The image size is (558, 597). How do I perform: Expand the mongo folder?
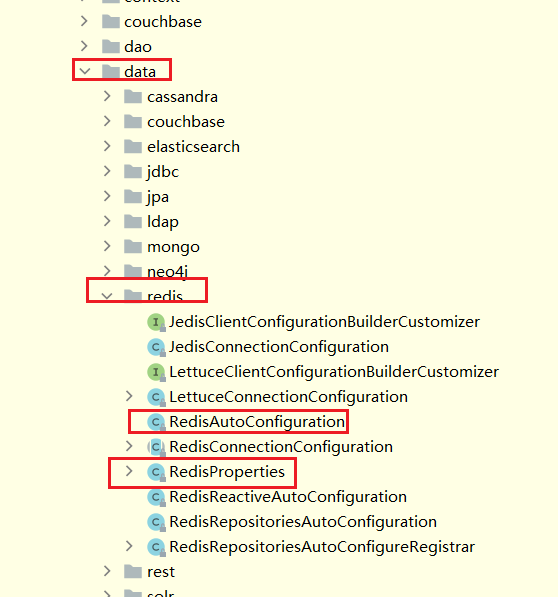point(107,246)
